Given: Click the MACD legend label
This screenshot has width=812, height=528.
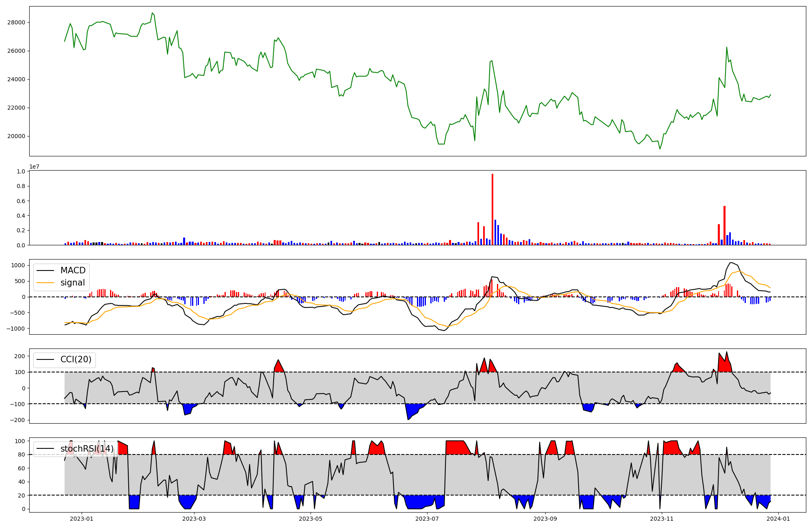Looking at the screenshot, I should [73, 270].
